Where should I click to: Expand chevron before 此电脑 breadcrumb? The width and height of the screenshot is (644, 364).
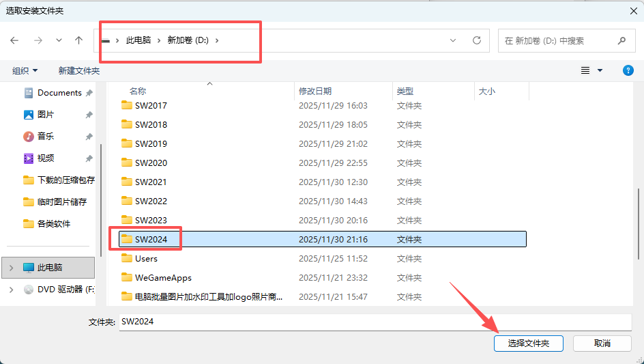click(x=117, y=40)
